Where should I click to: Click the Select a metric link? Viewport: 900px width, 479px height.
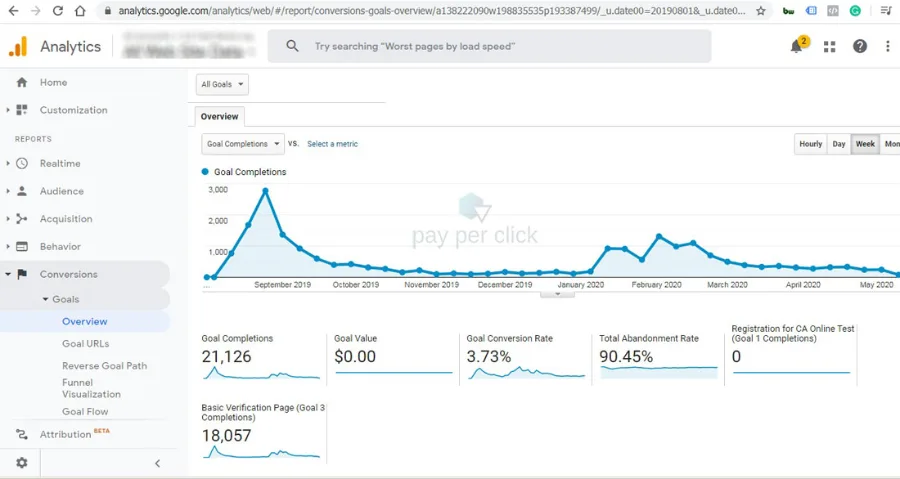click(332, 144)
